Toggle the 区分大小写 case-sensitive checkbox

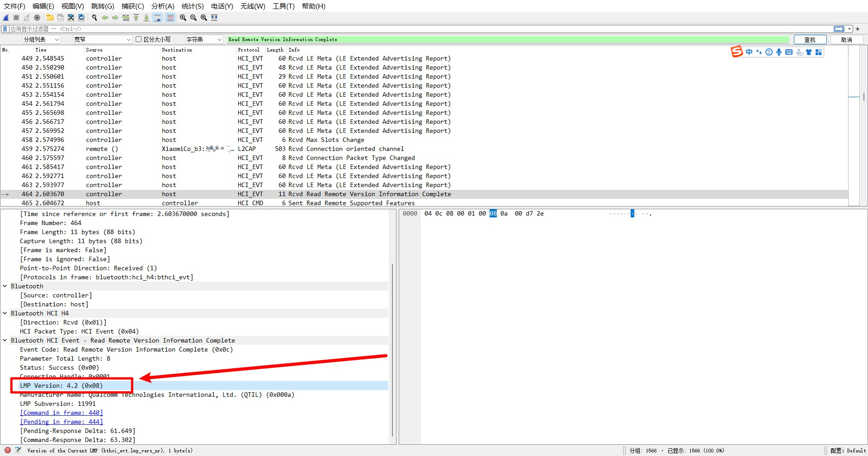point(139,39)
